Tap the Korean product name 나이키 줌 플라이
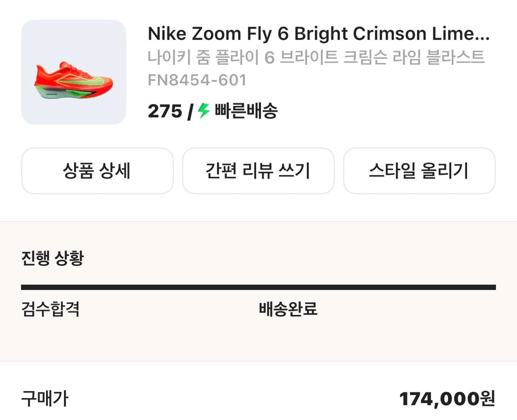517x420 pixels. tap(316, 58)
